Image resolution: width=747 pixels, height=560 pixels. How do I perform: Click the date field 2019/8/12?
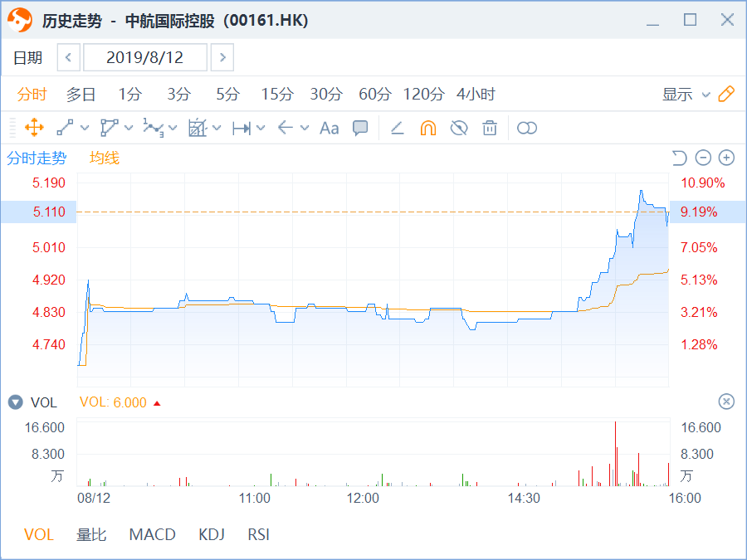pyautogui.click(x=144, y=57)
